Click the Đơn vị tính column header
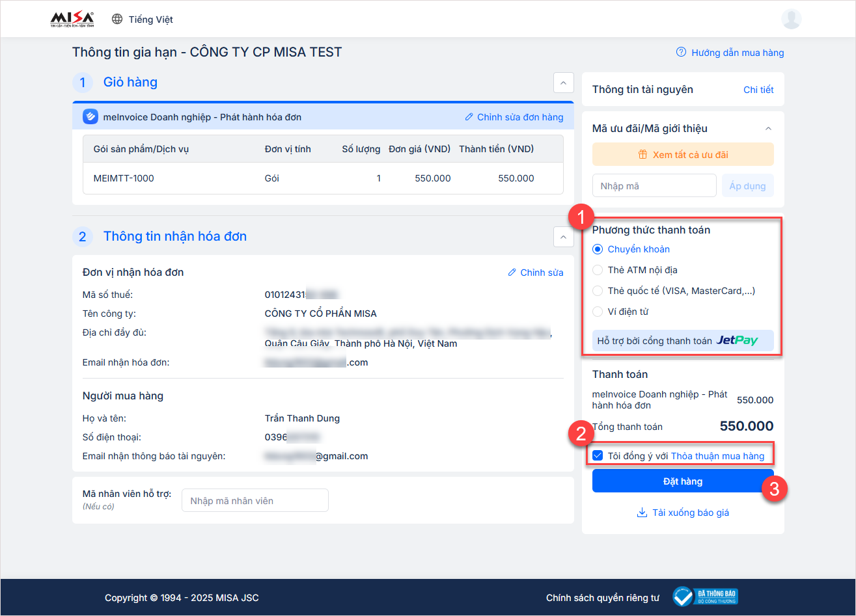Viewport: 856px width, 616px height. coord(288,149)
